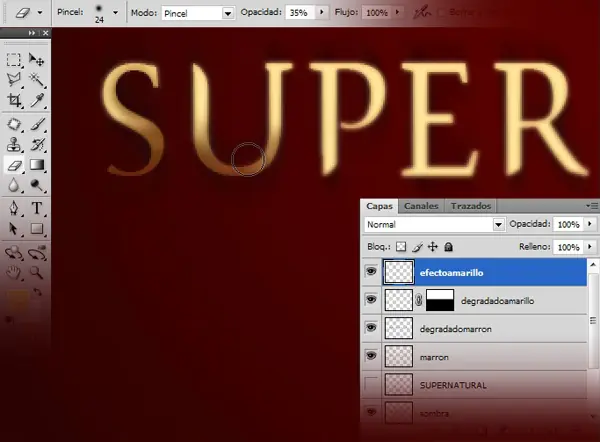The height and width of the screenshot is (442, 600).
Task: Enable the airbrush option icon
Action: click(x=422, y=13)
